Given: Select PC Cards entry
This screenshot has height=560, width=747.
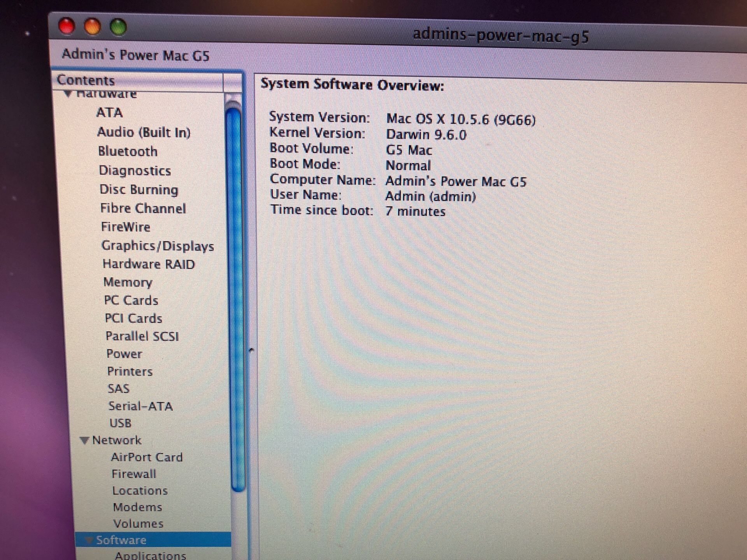Looking at the screenshot, I should pyautogui.click(x=131, y=301).
